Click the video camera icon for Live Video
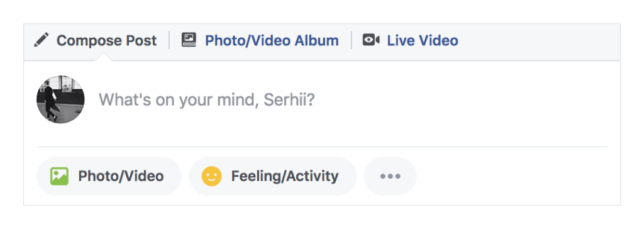 click(371, 40)
